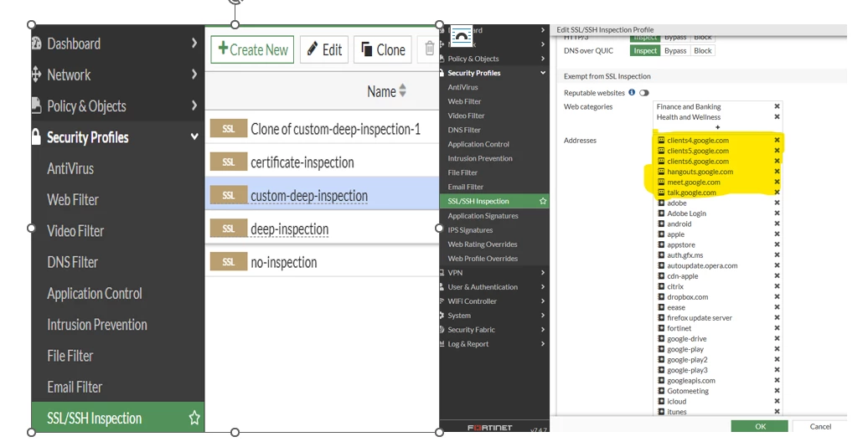The image size is (868, 442).
Task: Open System in the small right menu
Action: [459, 316]
